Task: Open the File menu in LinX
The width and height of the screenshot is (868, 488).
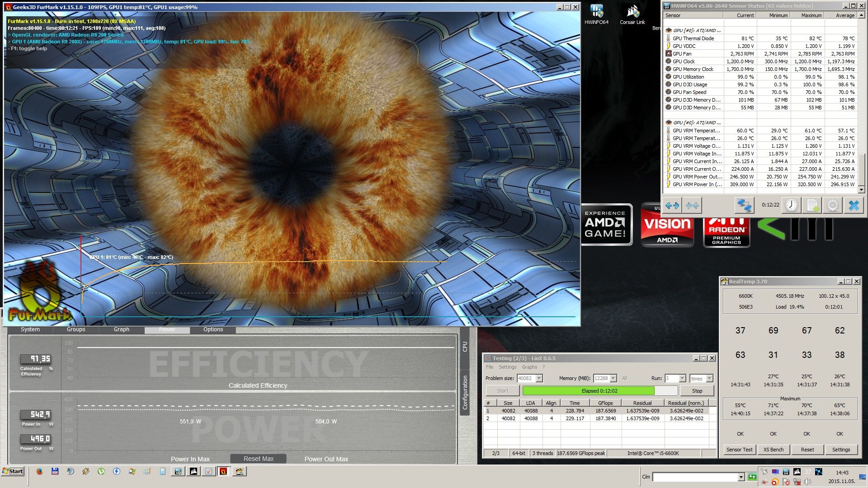Action: point(490,367)
